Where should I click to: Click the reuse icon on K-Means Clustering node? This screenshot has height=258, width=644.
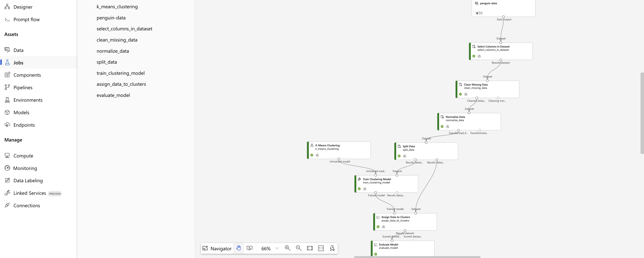[x=317, y=155]
